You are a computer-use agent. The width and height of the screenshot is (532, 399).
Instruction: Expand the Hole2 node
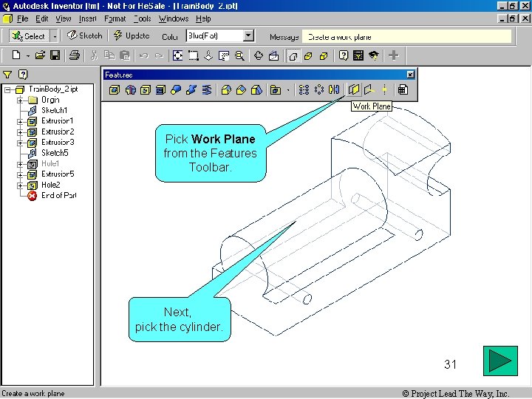pyautogui.click(x=20, y=185)
